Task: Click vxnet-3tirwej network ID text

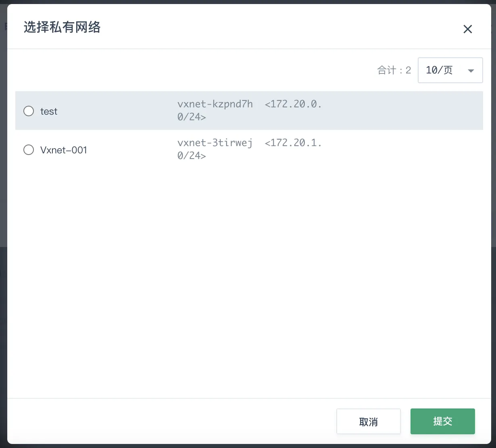Action: [x=215, y=143]
